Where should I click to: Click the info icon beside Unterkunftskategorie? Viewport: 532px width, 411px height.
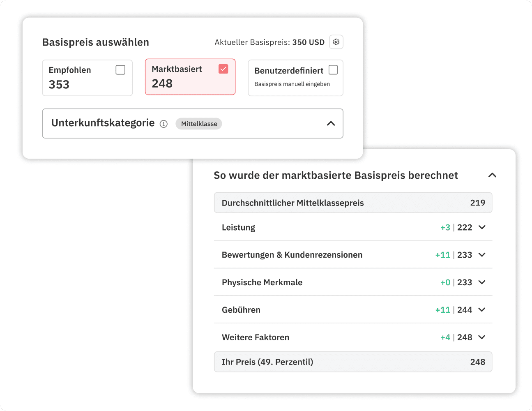click(164, 124)
